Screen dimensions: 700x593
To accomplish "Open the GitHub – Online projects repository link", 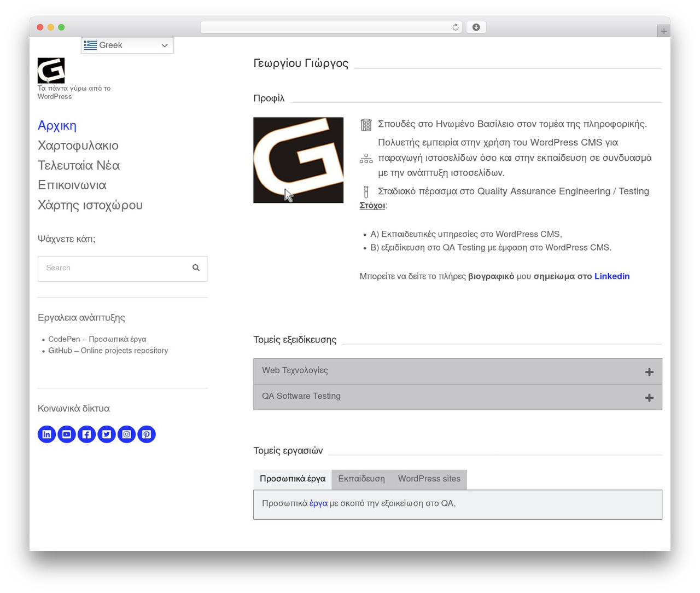I will click(x=108, y=351).
